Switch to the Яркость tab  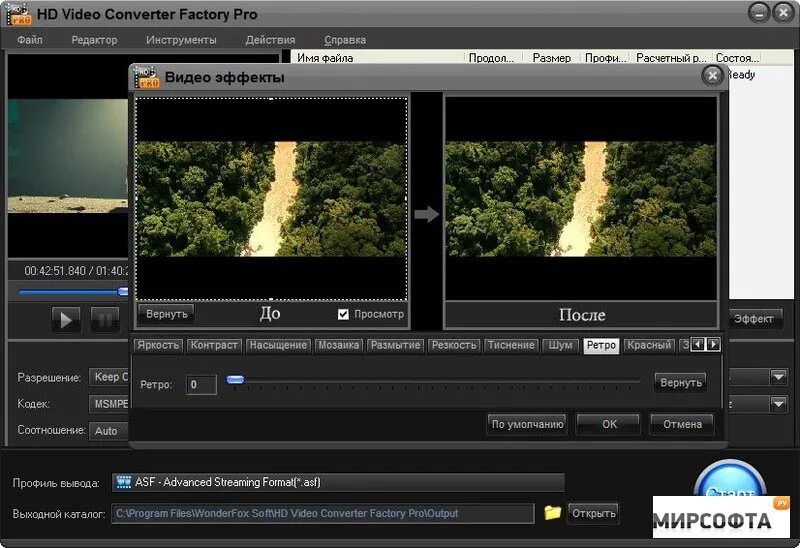coord(158,345)
